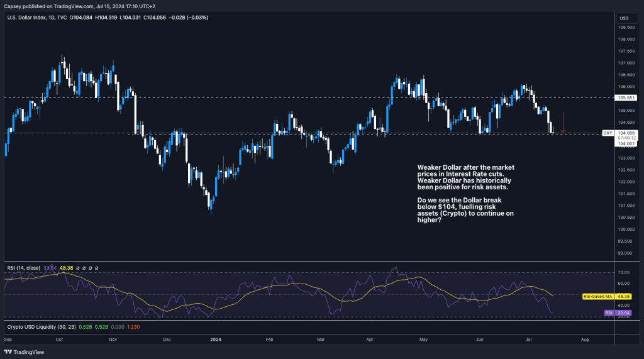644x359 pixels.
Task: Click the Mar label on the time axis
Action: [x=321, y=340]
